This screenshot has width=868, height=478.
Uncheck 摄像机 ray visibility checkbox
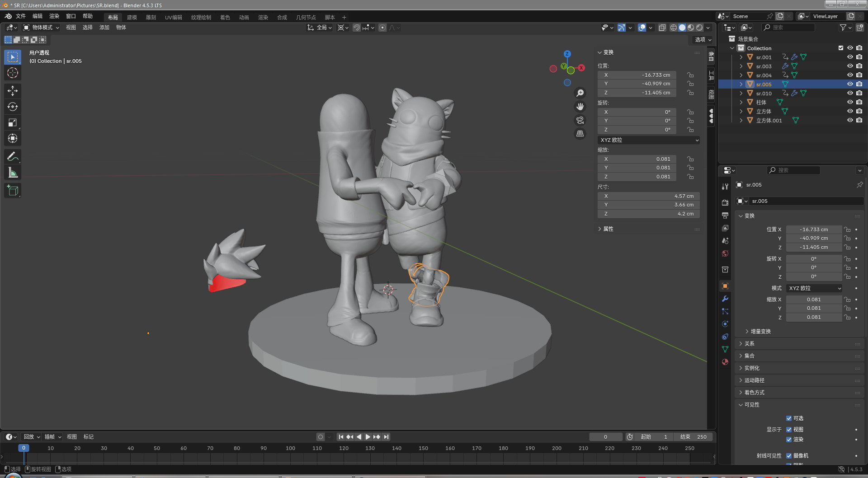pyautogui.click(x=789, y=456)
